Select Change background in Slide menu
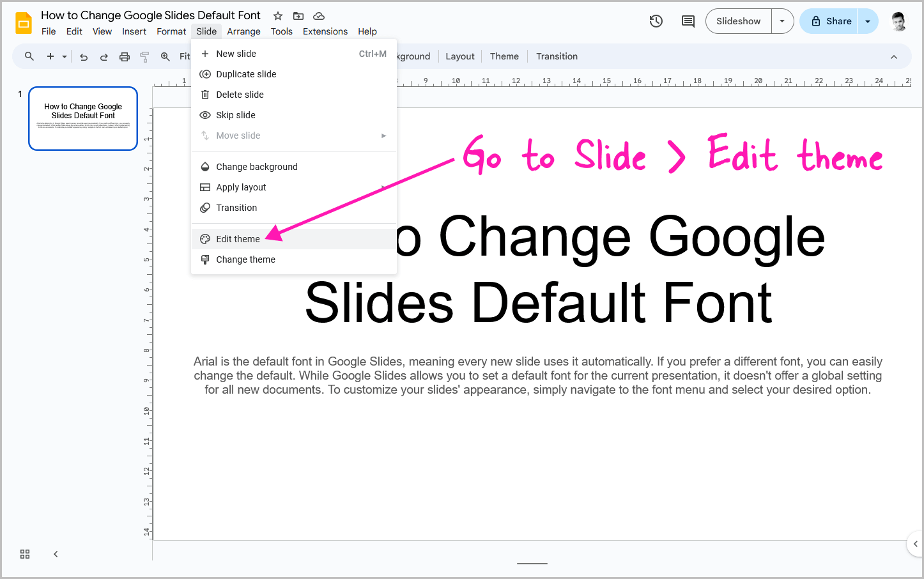 point(294,167)
